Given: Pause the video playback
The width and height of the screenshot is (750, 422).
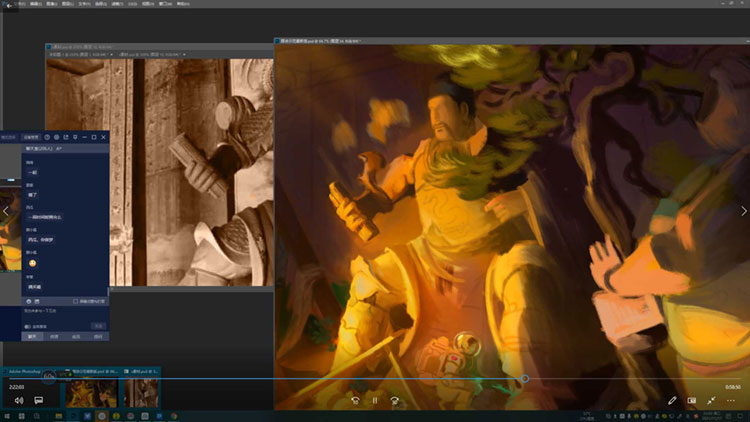Looking at the screenshot, I should click(x=375, y=400).
